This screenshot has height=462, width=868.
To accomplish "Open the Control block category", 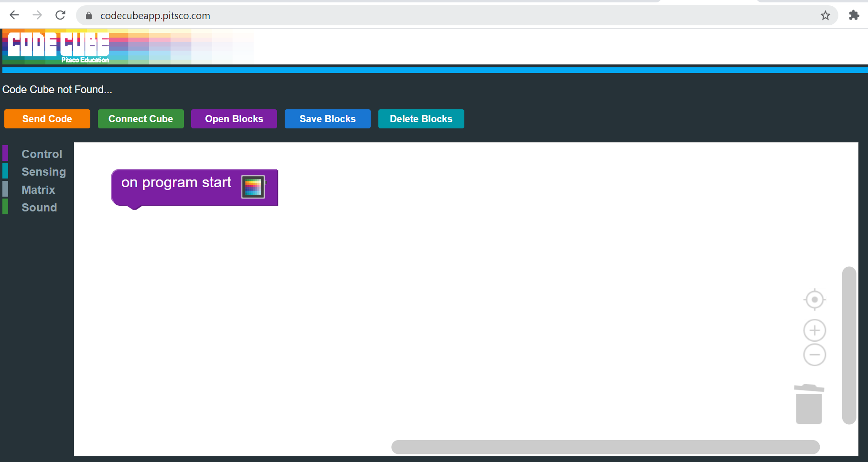I will pos(42,154).
